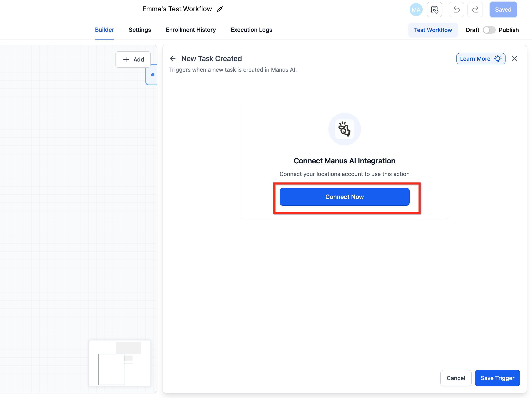Image resolution: width=532 pixels, height=398 pixels.
Task: Open the Enrollment History tab
Action: (x=191, y=30)
